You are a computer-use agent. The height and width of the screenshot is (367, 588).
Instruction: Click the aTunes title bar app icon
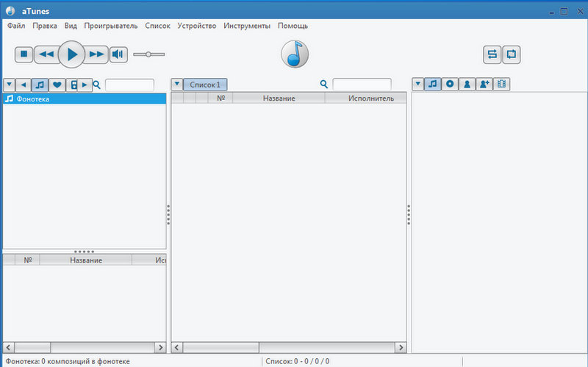coord(10,11)
